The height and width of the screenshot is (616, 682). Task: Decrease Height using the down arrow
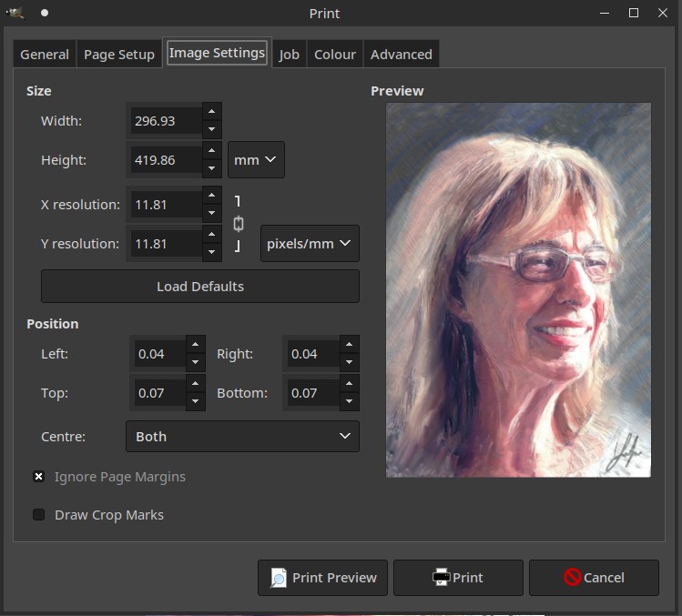pyautogui.click(x=211, y=168)
